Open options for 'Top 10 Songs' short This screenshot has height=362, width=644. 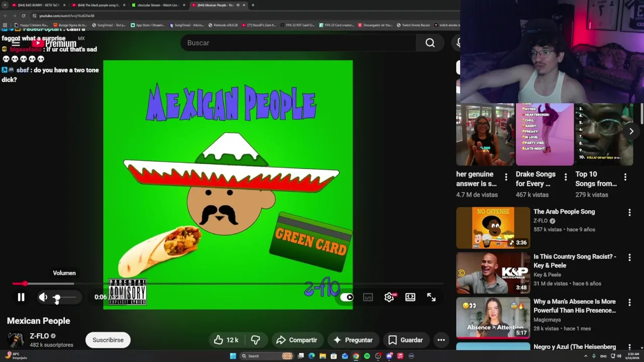pos(625,177)
